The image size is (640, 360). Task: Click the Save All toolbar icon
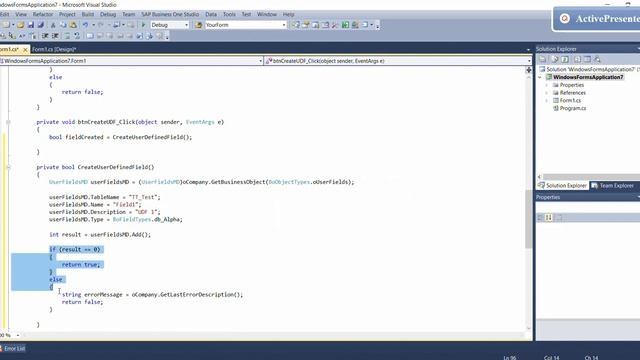point(41,25)
